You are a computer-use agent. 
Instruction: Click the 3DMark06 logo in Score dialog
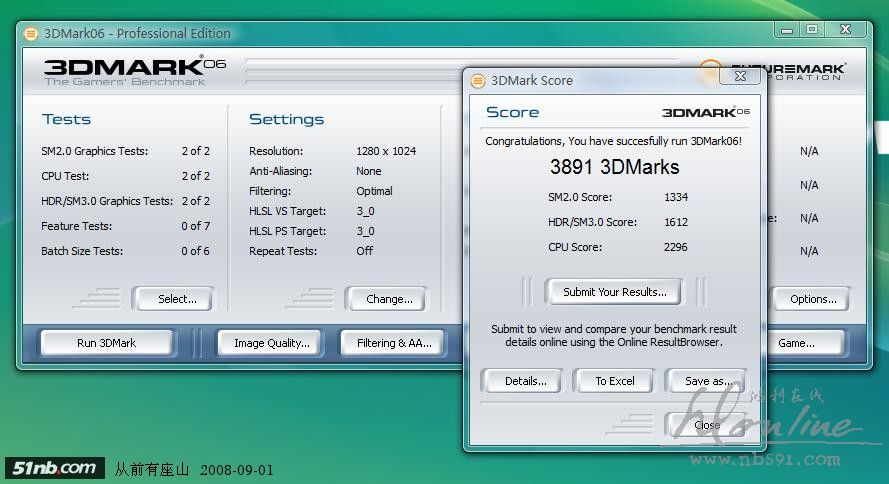[x=705, y=112]
